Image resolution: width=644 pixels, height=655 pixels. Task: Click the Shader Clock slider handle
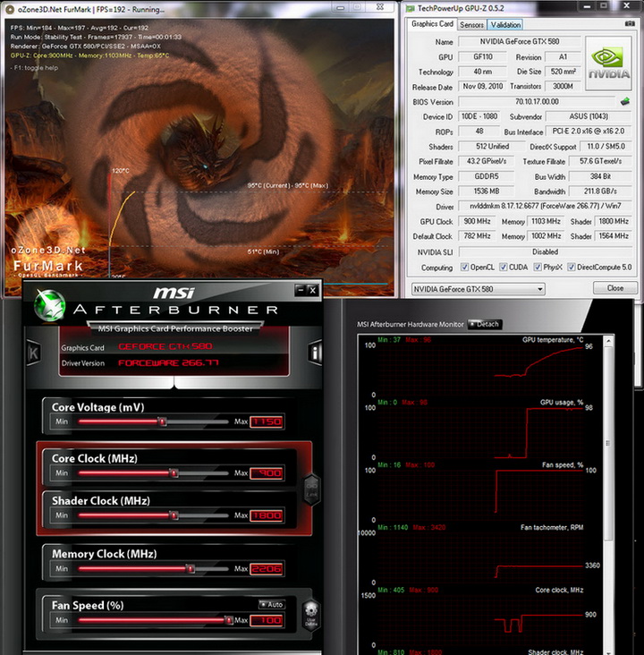(x=174, y=515)
